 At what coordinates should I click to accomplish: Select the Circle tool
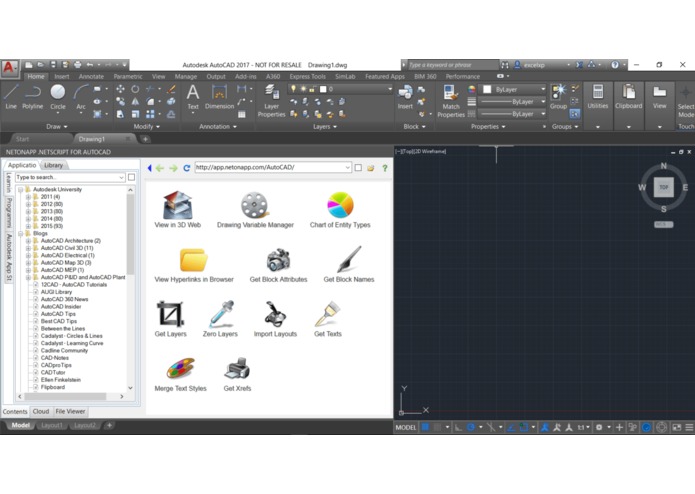coord(58,97)
